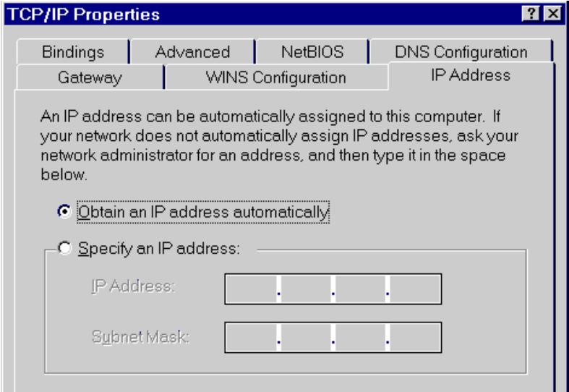Click the question mark help button
The image size is (569, 392).
(x=531, y=14)
